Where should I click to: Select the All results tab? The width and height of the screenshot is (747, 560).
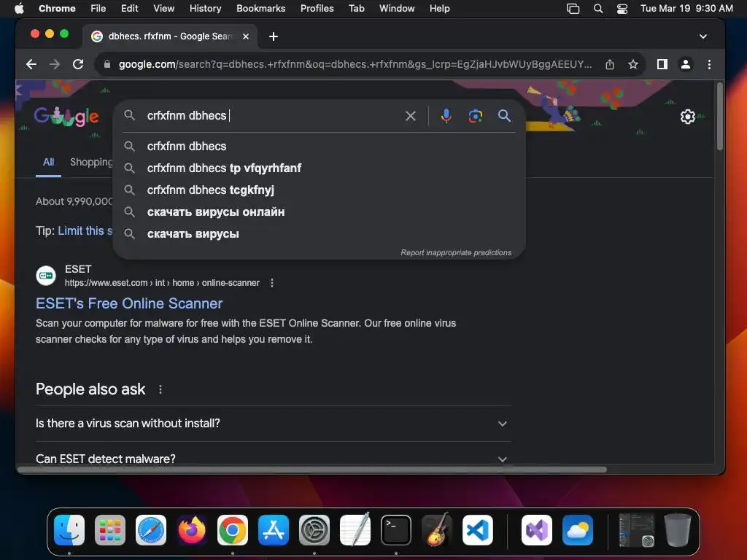(x=49, y=163)
